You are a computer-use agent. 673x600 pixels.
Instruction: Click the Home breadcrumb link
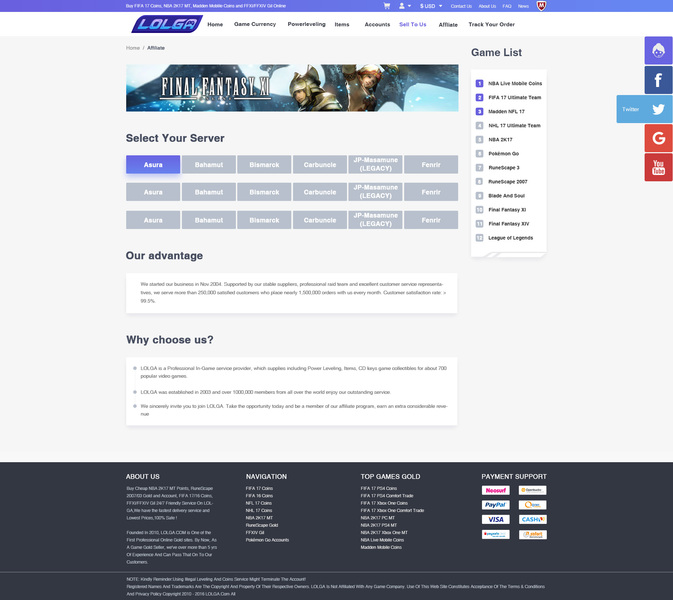[133, 48]
